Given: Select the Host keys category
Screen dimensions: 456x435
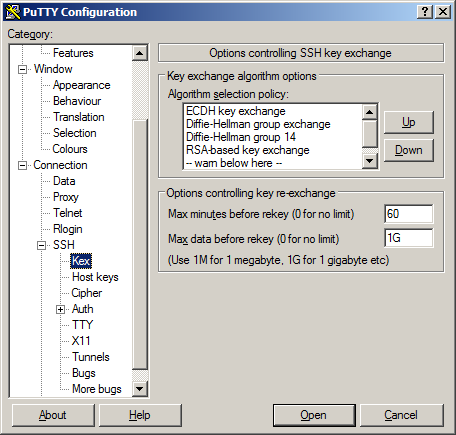Looking at the screenshot, I should pos(95,277).
